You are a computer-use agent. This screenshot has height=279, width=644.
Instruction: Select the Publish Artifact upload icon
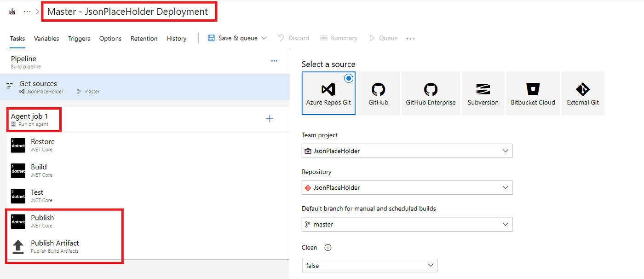(x=18, y=247)
